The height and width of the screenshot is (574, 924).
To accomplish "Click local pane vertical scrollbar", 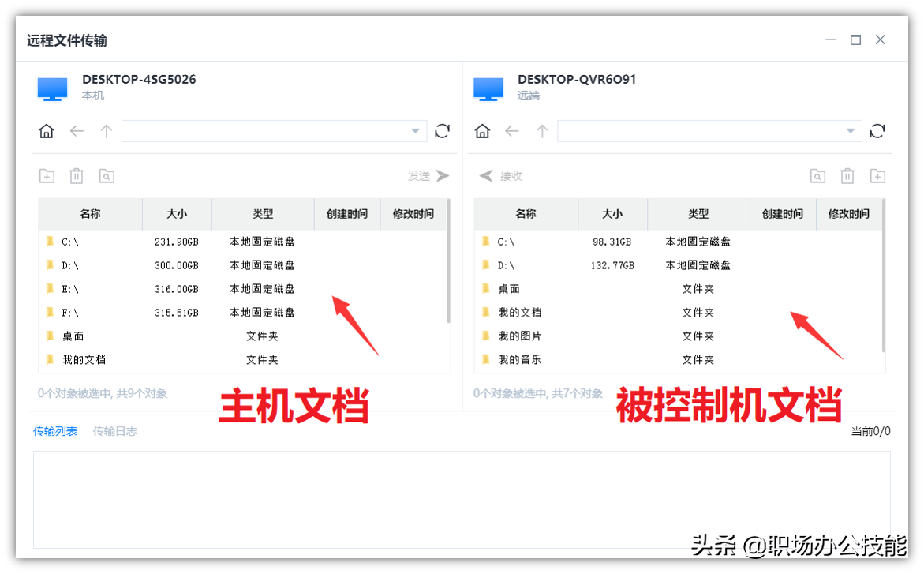I will point(448,261).
